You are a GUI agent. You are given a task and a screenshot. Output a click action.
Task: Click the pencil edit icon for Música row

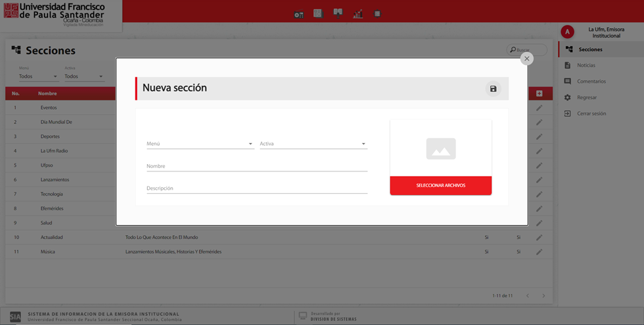click(539, 252)
